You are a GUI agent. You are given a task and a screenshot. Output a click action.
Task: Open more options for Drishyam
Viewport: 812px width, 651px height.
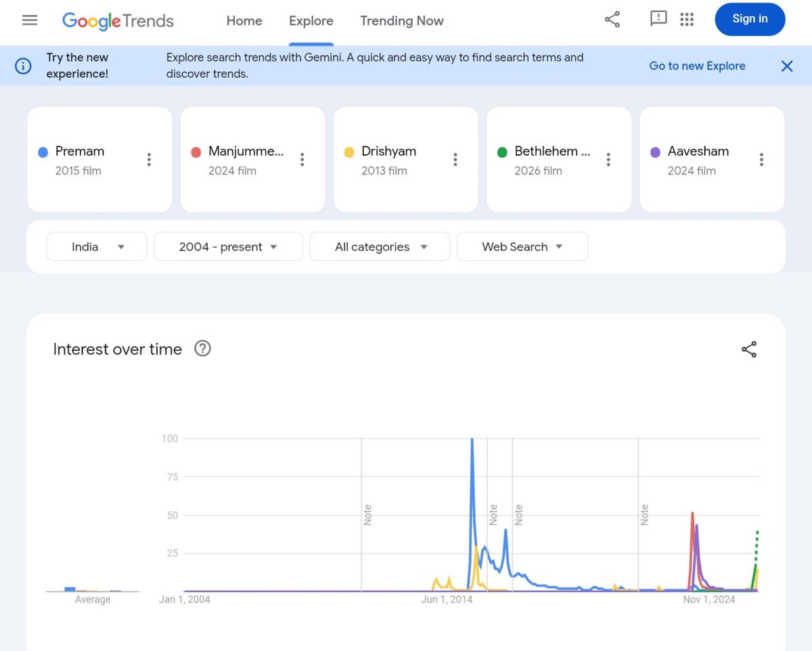coord(455,160)
